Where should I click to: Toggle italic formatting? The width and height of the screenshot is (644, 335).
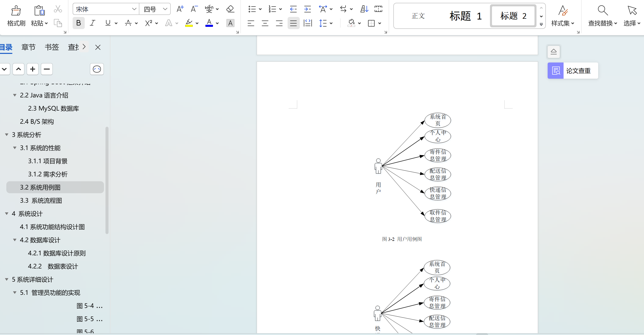click(93, 23)
